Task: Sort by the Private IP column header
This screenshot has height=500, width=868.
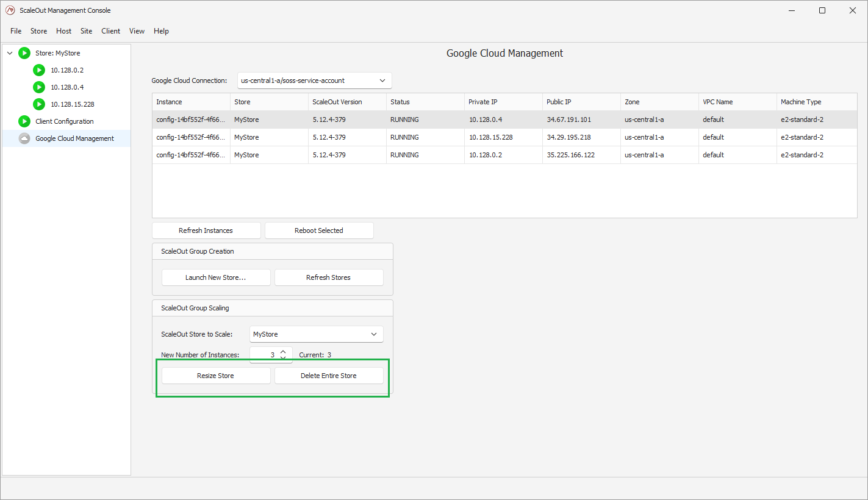Action: click(503, 102)
